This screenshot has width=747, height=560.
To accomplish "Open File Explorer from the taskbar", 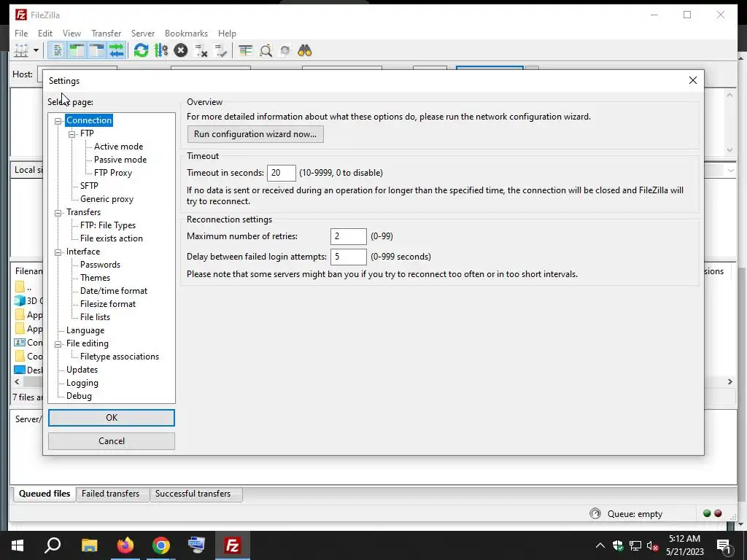I will coord(90,545).
